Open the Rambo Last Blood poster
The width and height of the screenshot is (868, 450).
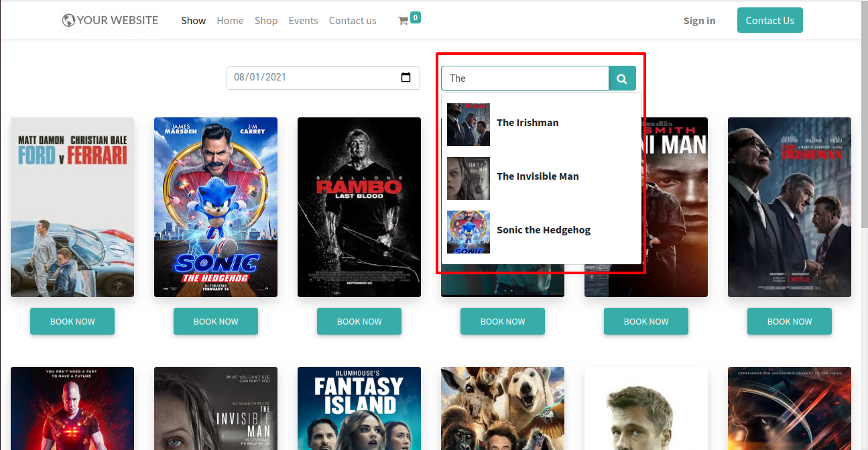coord(359,207)
